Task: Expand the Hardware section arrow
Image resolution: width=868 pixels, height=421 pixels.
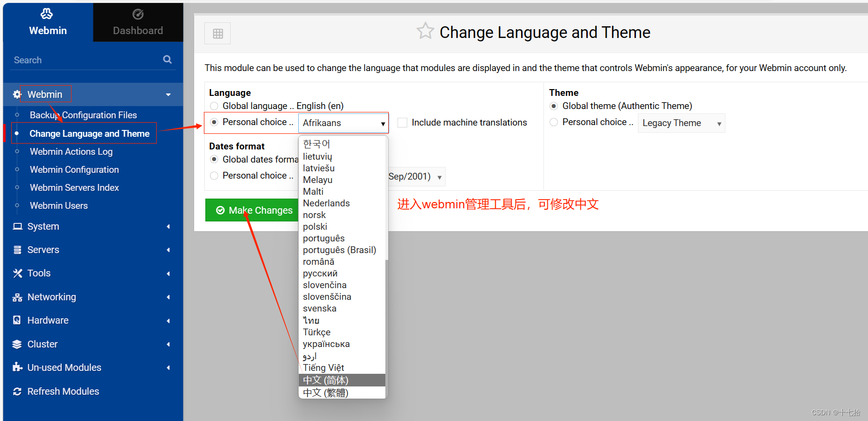Action: tap(168, 321)
